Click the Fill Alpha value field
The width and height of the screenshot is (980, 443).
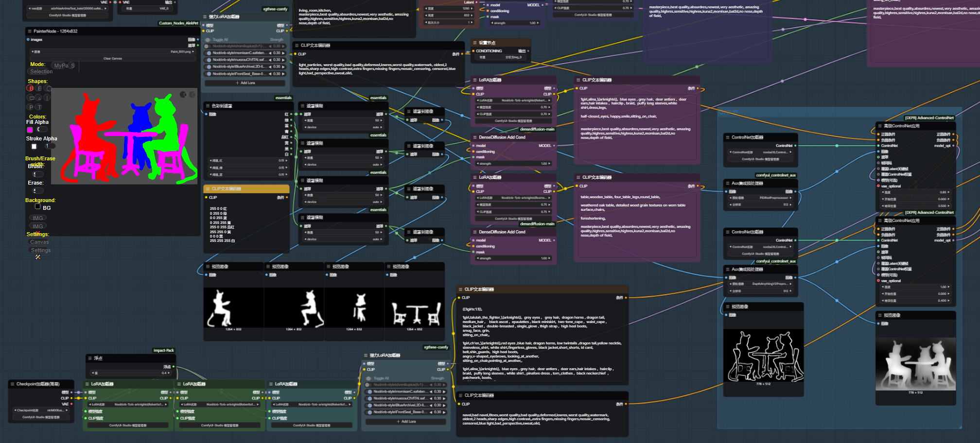coord(42,129)
